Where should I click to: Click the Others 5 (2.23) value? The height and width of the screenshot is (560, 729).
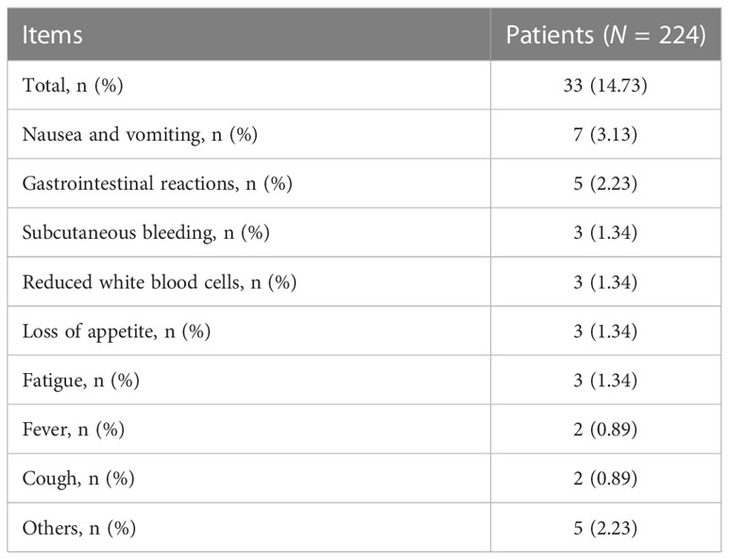click(605, 528)
